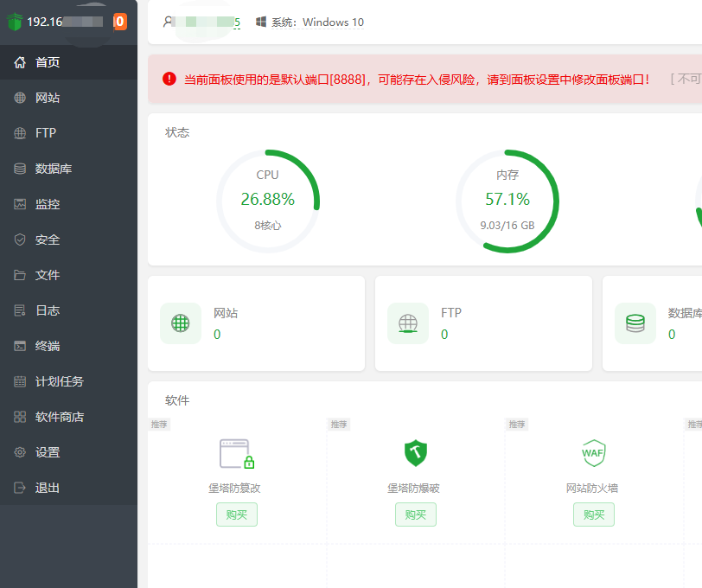Viewport: 702px width, 588px height.
Task: Click the username next to the user icon
Action: [x=207, y=22]
